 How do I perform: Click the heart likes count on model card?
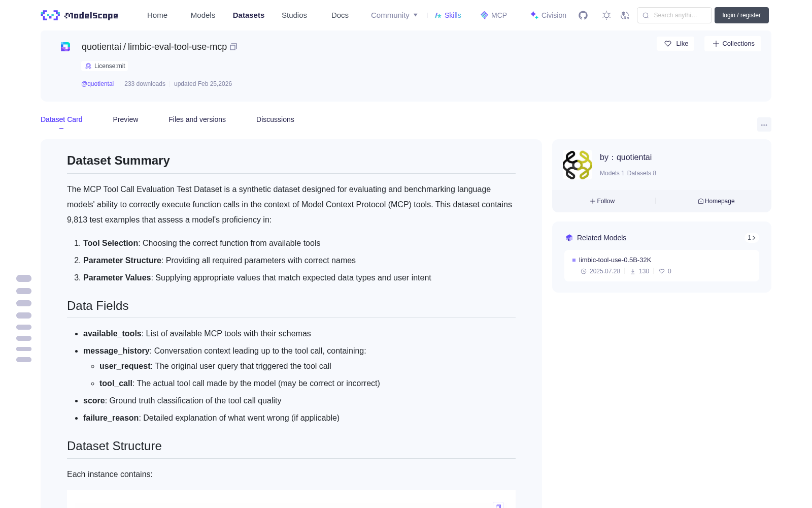coord(665,271)
